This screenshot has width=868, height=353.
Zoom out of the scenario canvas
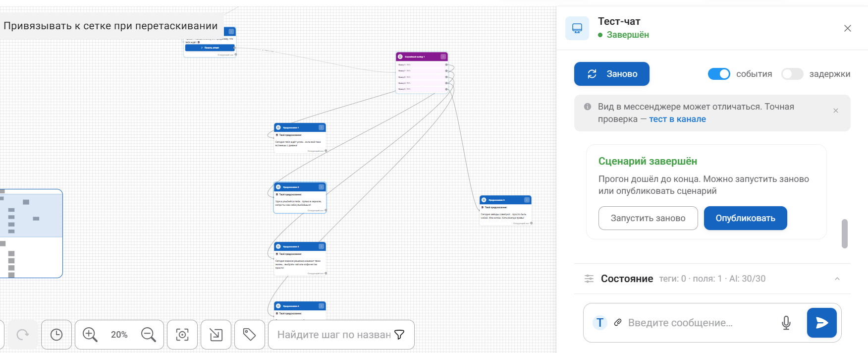148,335
